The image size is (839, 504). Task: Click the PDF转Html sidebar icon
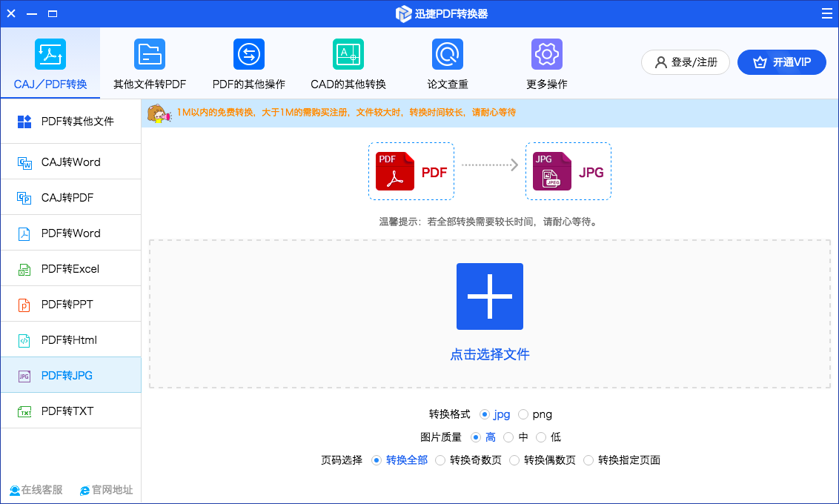tap(24, 340)
